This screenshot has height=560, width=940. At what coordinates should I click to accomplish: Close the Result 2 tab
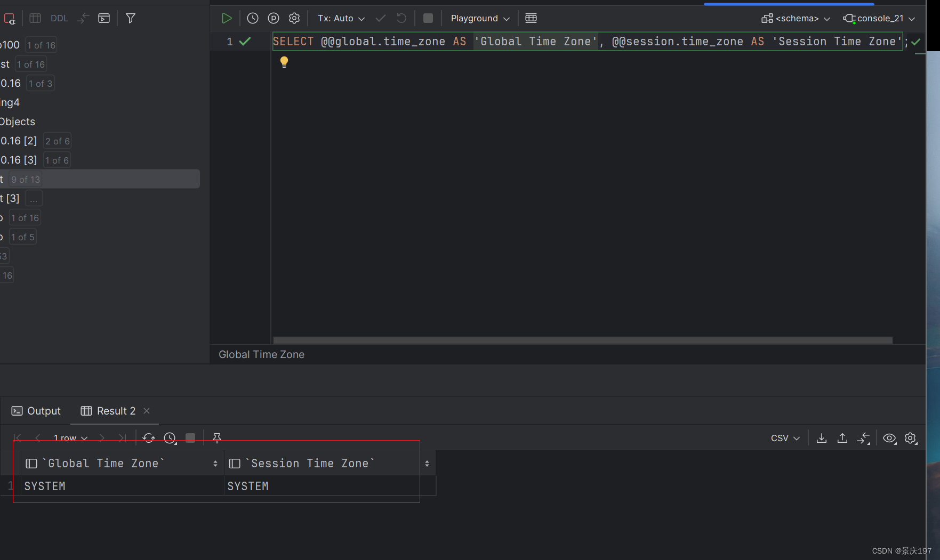point(147,411)
